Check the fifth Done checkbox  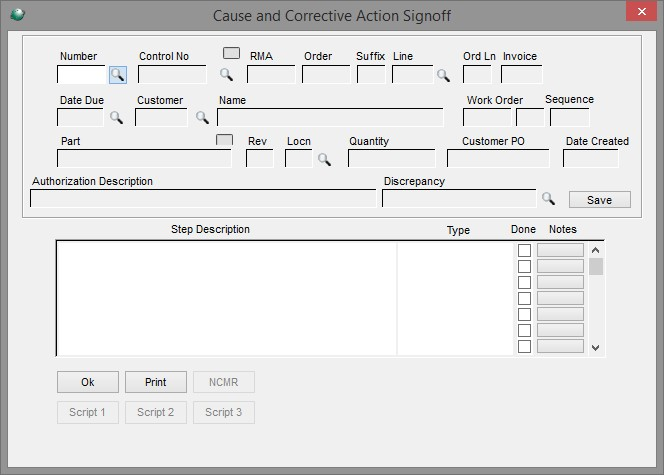[x=524, y=315]
